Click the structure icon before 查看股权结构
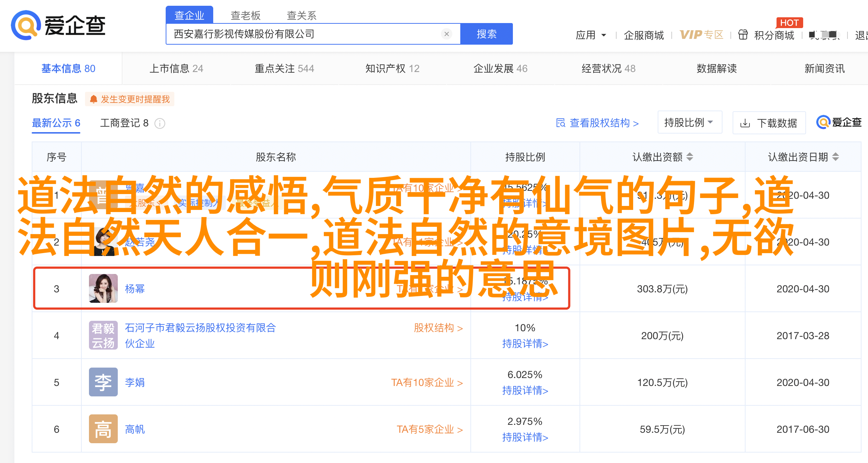 [x=560, y=123]
